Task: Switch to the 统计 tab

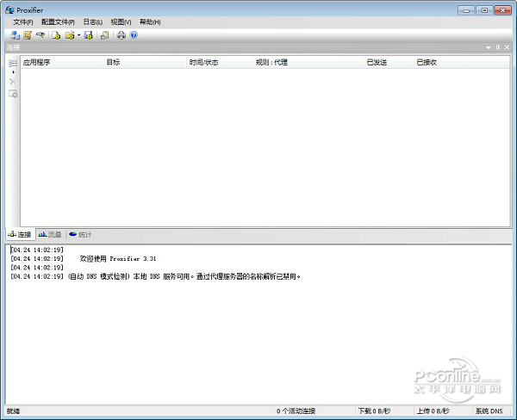Action: tap(80, 235)
